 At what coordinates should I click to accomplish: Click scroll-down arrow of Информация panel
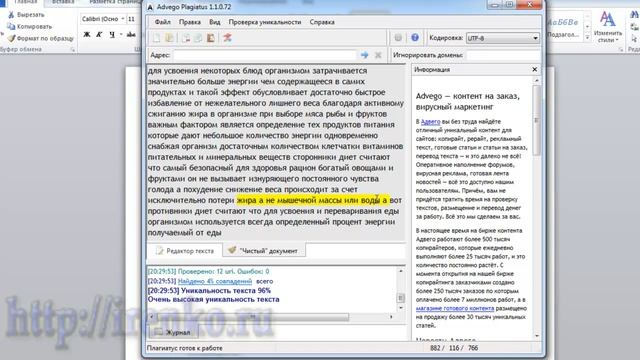[537, 336]
